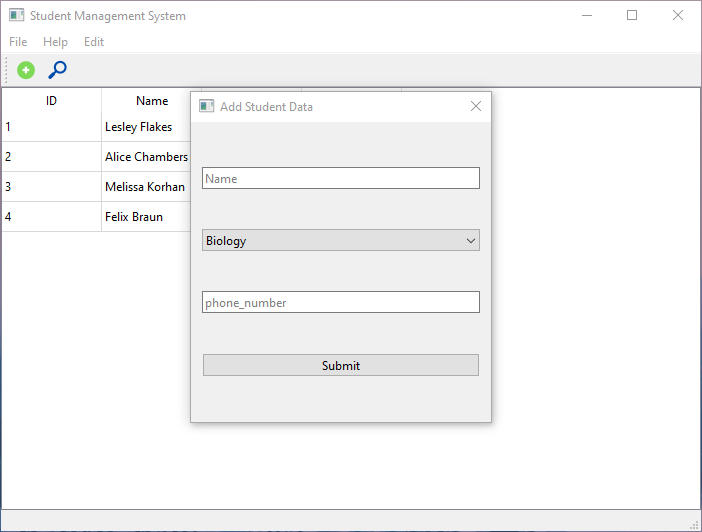
Task: Open the Edit menu
Action: point(94,42)
